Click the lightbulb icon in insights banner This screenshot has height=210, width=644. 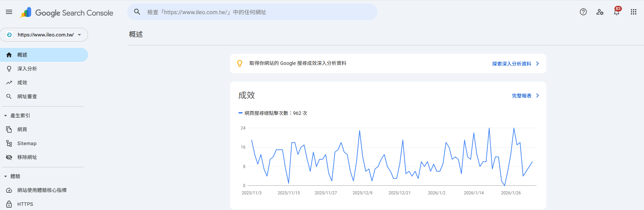240,64
